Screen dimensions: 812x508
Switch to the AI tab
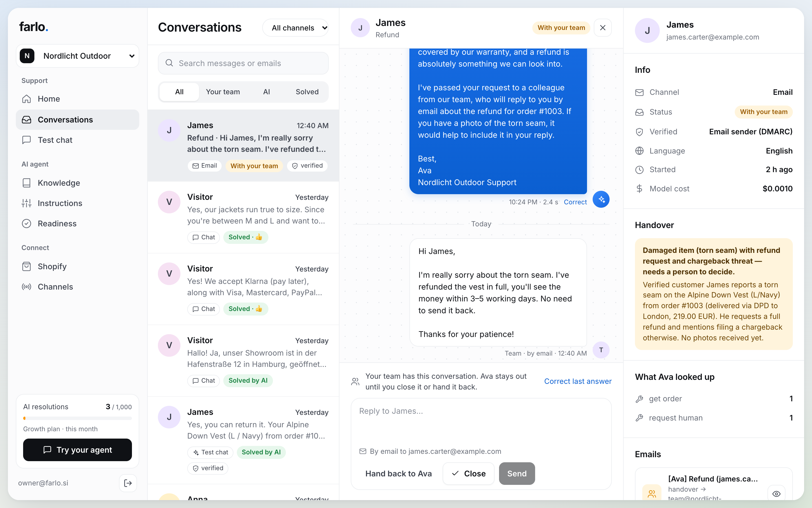tap(266, 92)
